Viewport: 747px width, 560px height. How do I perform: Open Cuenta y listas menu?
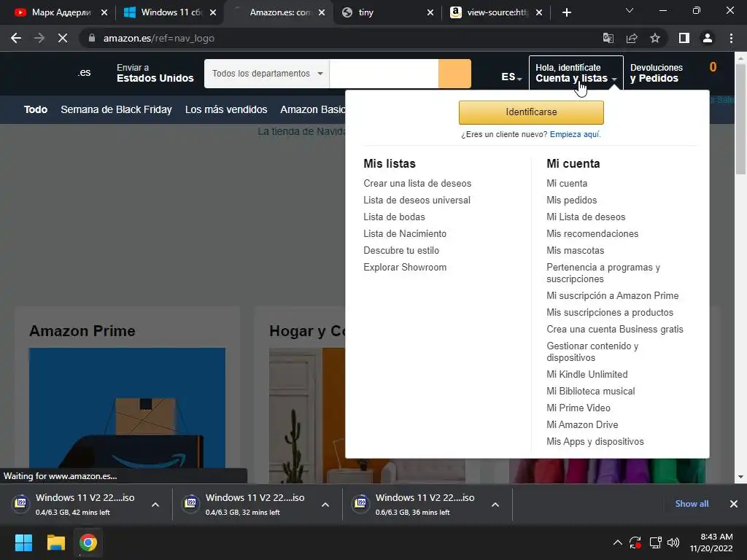(x=576, y=73)
